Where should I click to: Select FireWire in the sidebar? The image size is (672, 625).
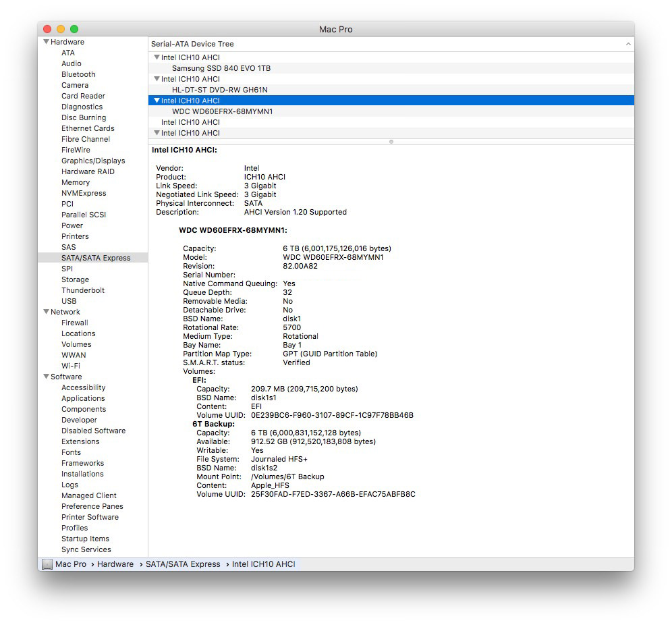coord(76,150)
